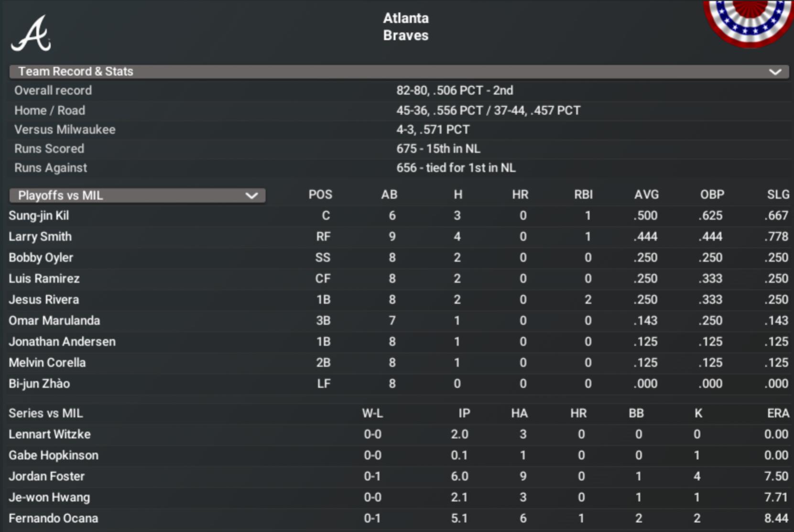
Task: Open Bobby Oyler's player page
Action: [41, 258]
